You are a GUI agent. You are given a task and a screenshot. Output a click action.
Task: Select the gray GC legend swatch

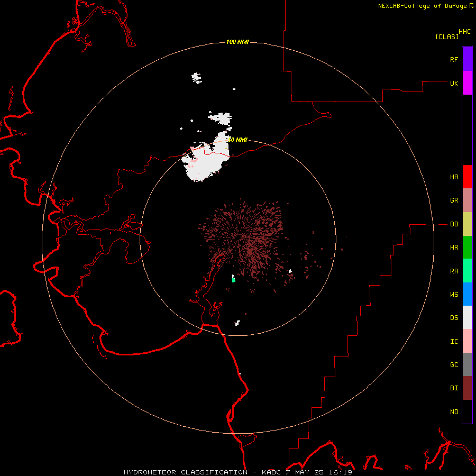point(467,364)
